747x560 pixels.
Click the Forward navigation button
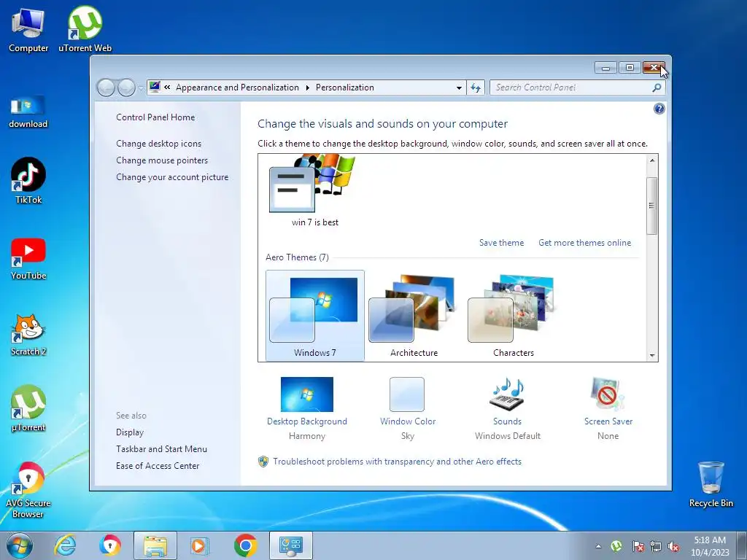point(126,87)
